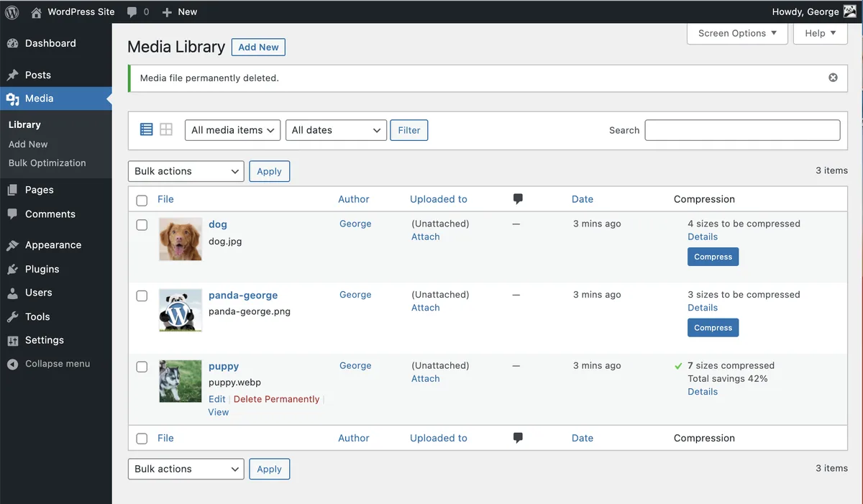The height and width of the screenshot is (504, 863).
Task: Click the Comments icon in sidebar
Action: tap(12, 214)
